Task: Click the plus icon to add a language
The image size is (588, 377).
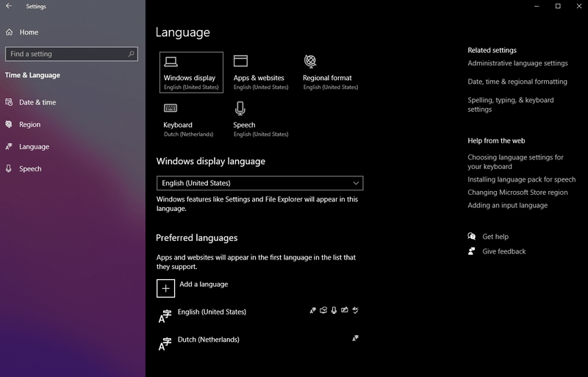Action: tap(166, 288)
